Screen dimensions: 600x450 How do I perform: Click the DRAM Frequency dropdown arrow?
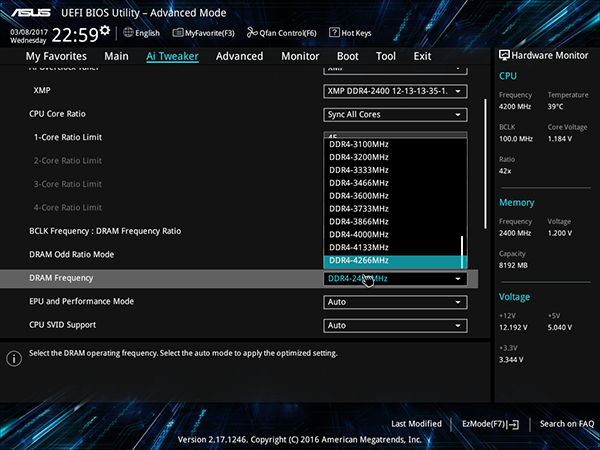(x=458, y=279)
